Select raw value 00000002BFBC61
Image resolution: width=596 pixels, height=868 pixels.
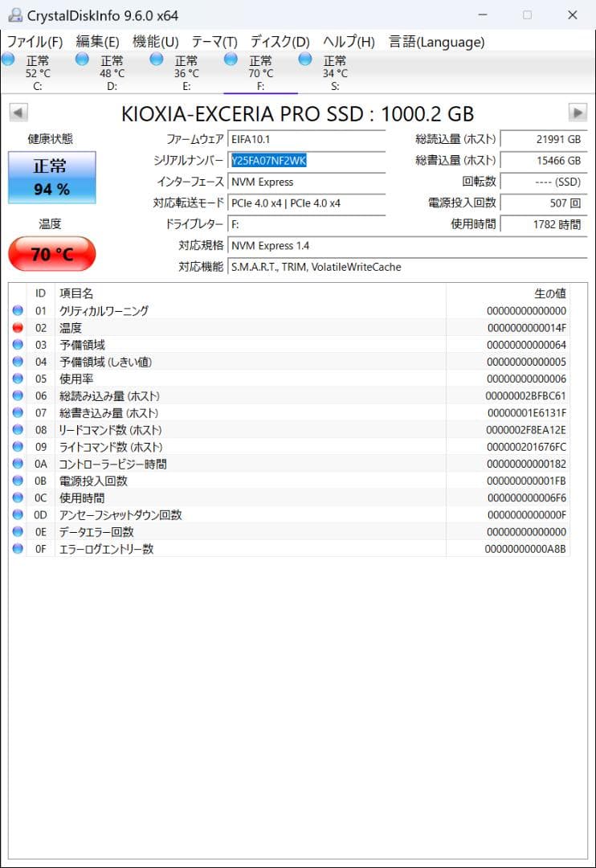point(526,395)
